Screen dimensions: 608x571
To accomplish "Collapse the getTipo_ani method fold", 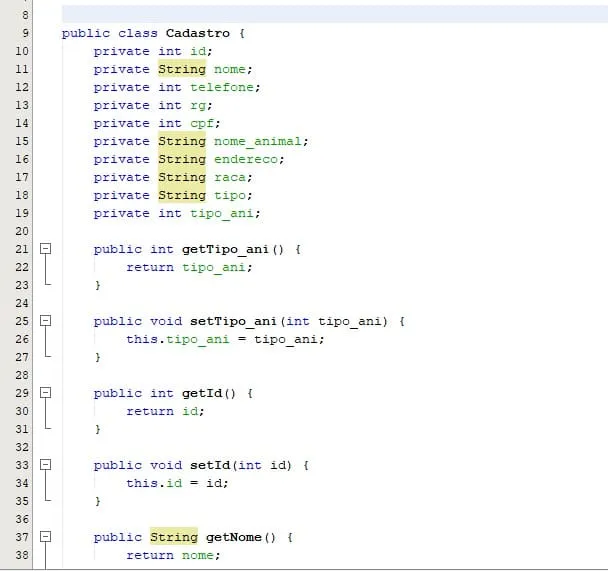I will point(46,248).
